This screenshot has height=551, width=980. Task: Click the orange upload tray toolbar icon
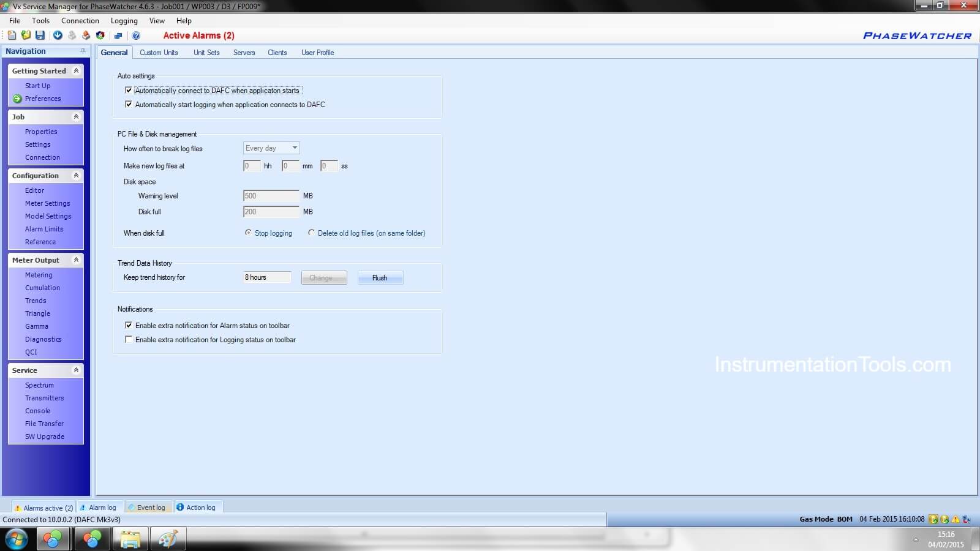coord(86,36)
